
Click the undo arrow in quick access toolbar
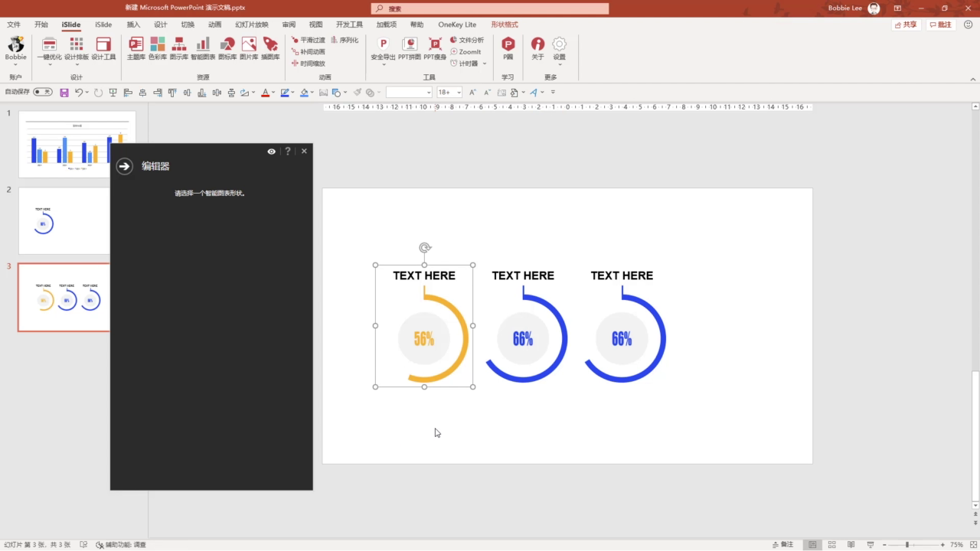pos(78,92)
